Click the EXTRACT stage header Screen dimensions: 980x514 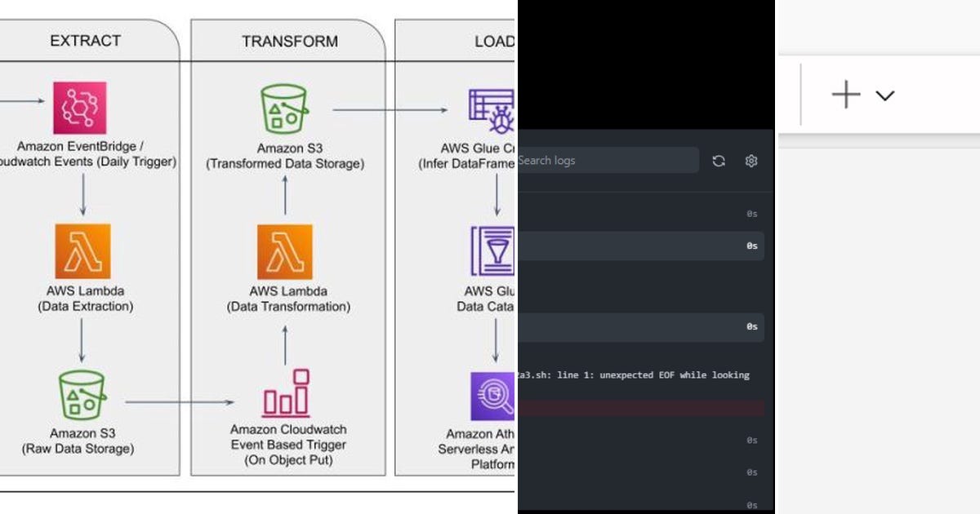click(x=85, y=41)
